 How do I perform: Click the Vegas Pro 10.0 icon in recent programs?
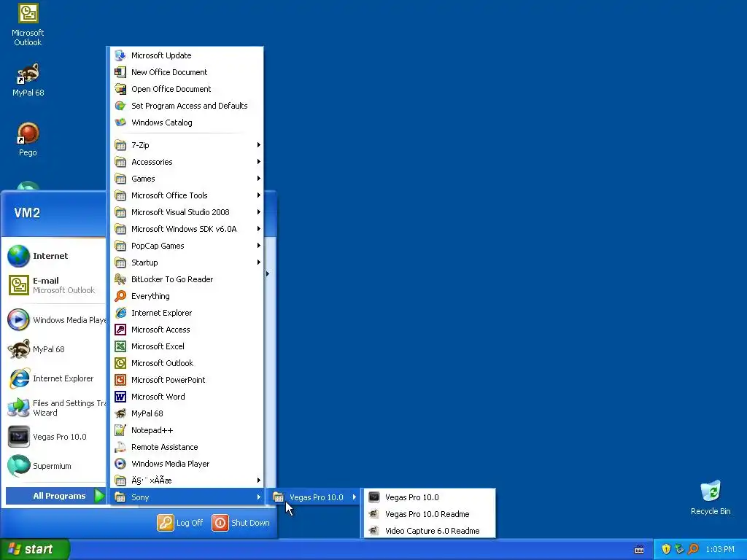pyautogui.click(x=18, y=437)
